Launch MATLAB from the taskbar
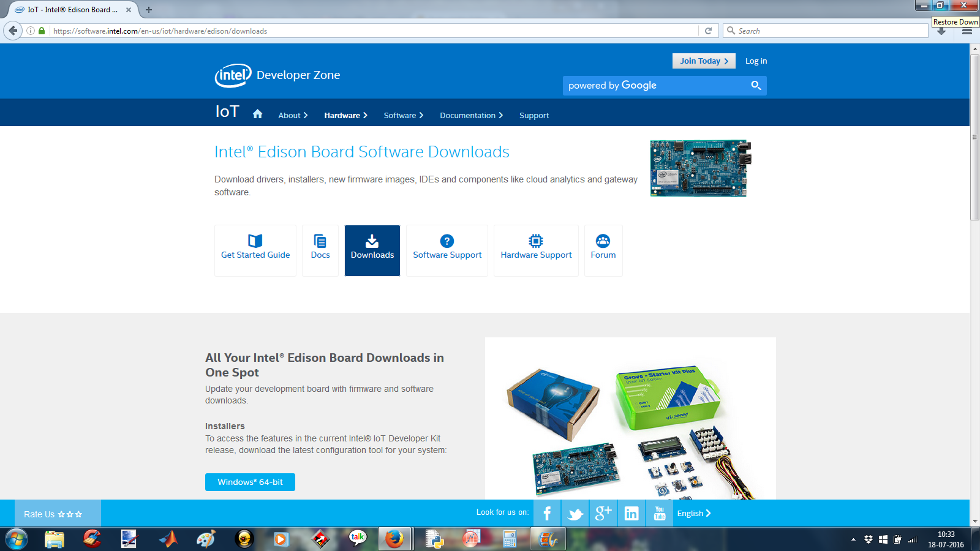980x551 pixels. point(168,539)
